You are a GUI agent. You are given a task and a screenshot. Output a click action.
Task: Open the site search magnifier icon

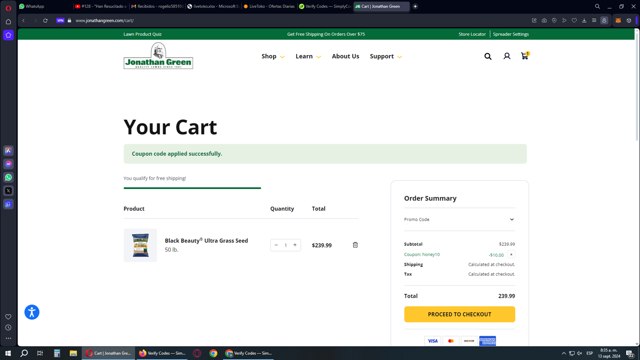coord(488,56)
